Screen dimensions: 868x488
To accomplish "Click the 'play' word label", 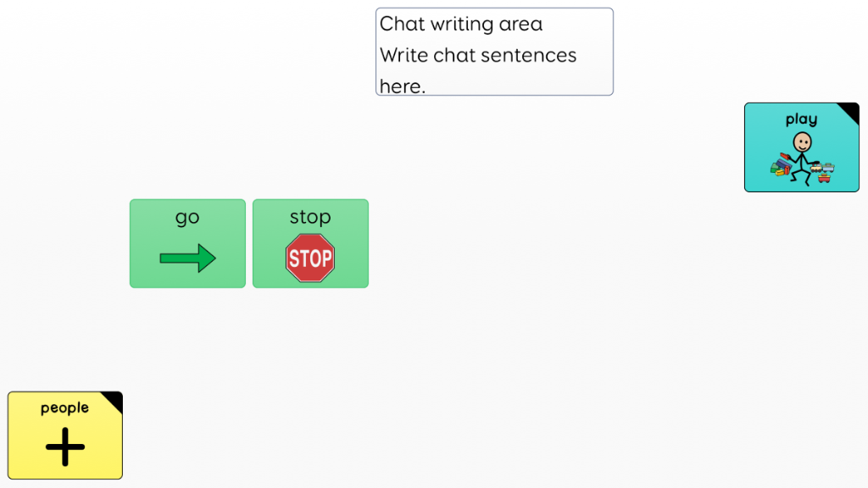I will 802,119.
